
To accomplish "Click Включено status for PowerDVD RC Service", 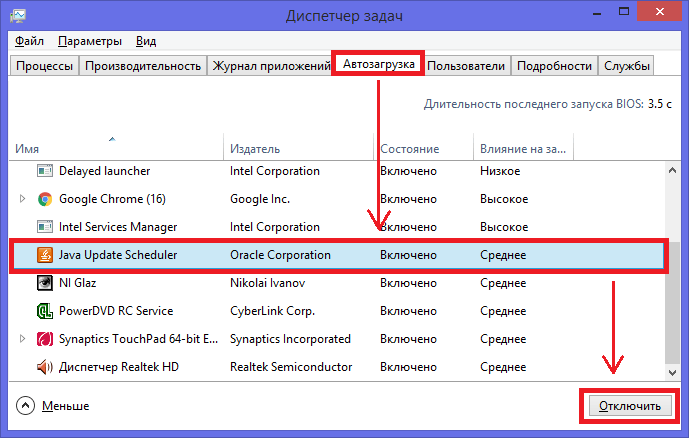I will 408,311.
